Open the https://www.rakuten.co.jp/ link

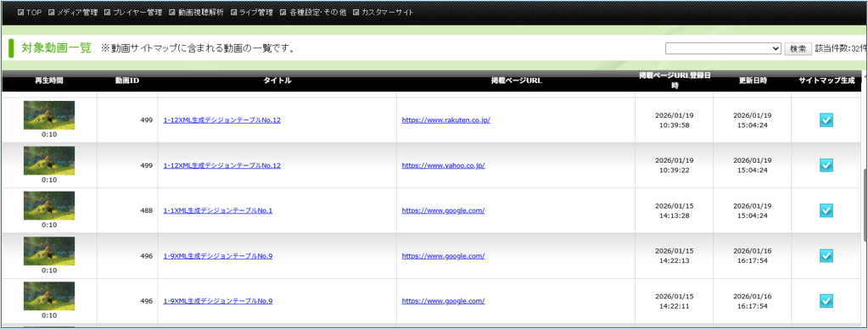pyautogui.click(x=446, y=120)
